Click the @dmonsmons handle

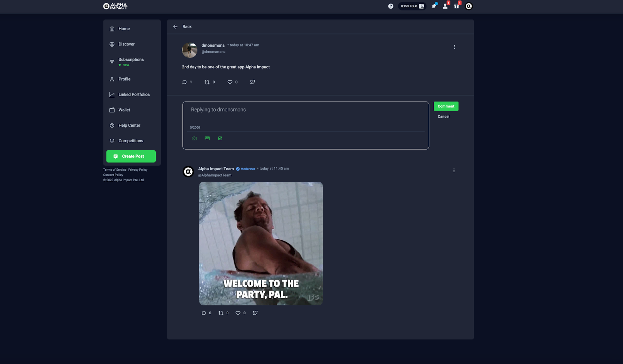point(213,52)
